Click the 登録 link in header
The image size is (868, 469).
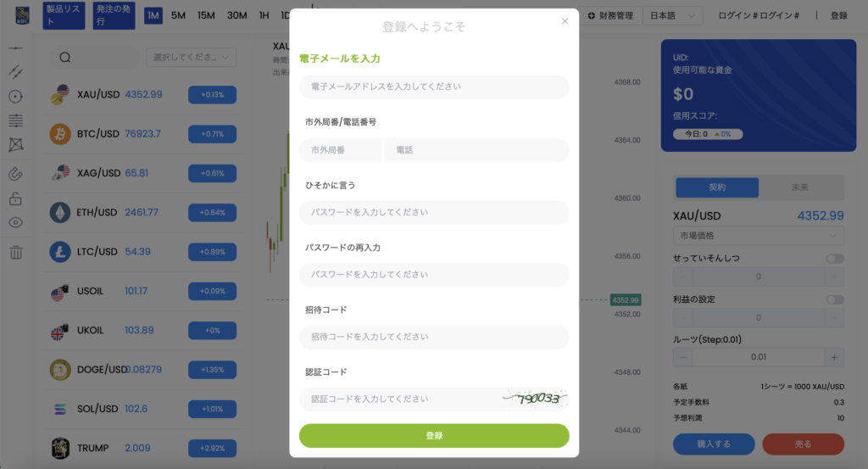(838, 15)
